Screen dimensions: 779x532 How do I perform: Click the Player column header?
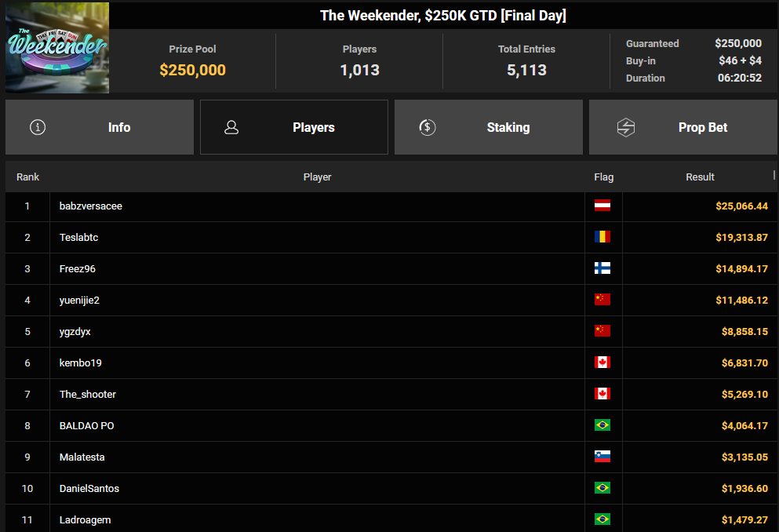(317, 177)
